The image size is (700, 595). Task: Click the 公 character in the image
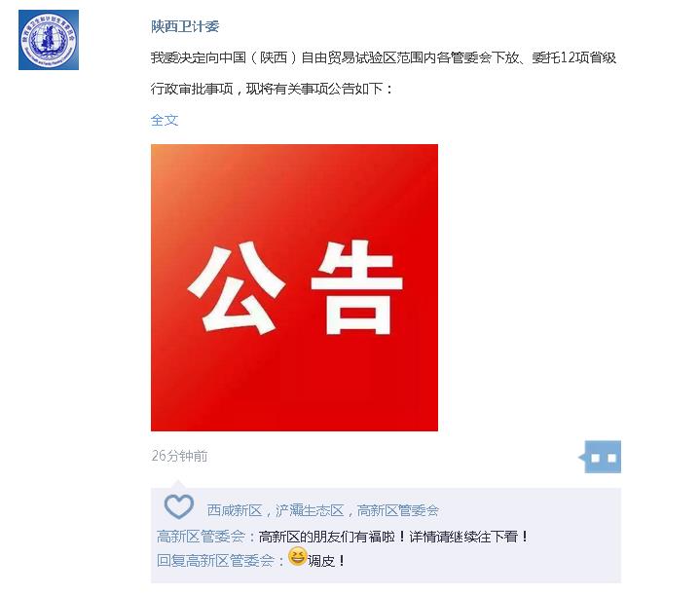tap(237, 288)
